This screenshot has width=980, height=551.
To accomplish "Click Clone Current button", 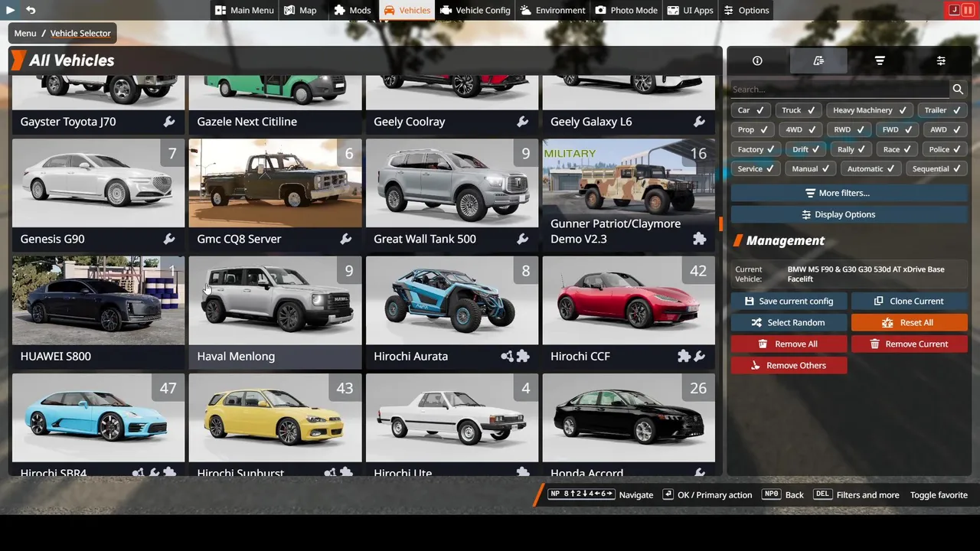I will [x=910, y=302].
